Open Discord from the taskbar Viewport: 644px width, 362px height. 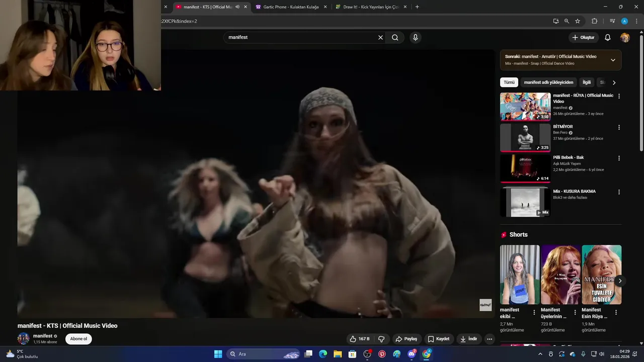coord(412,354)
